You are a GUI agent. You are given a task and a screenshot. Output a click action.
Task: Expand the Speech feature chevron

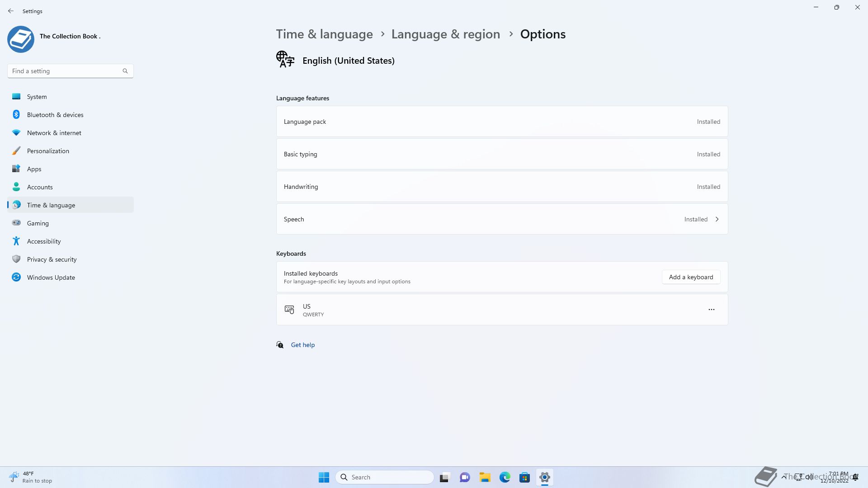point(717,219)
